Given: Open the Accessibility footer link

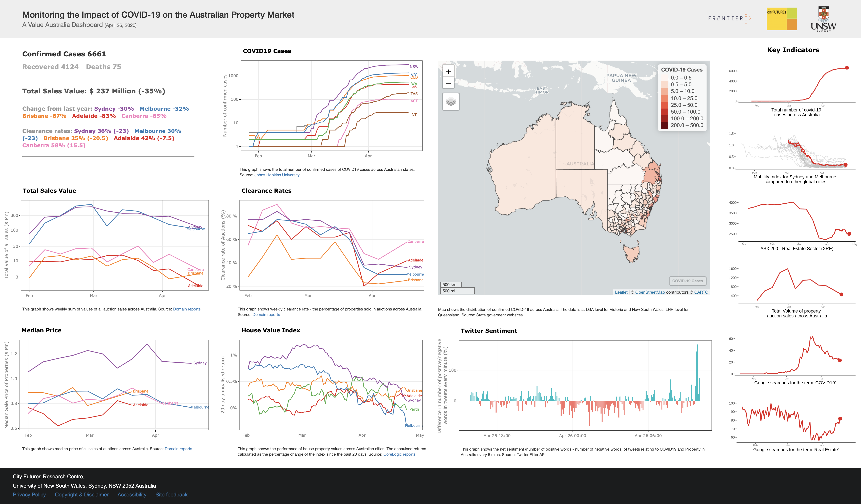Looking at the screenshot, I should 132,495.
